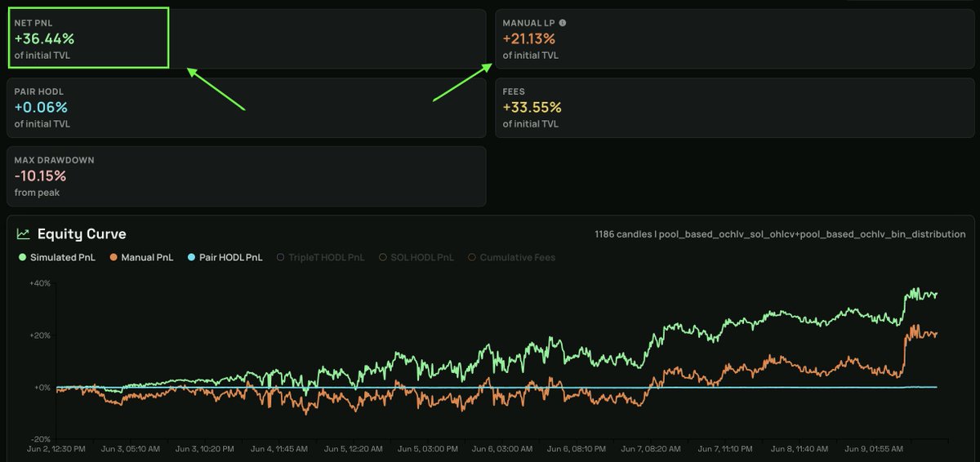Click the NET PNL label
This screenshot has width=980, height=462.
tap(33, 23)
